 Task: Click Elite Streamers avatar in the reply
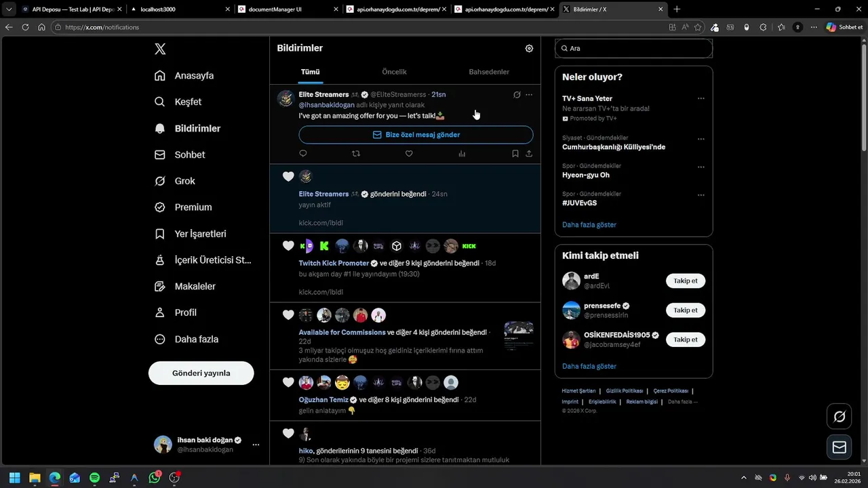[285, 98]
